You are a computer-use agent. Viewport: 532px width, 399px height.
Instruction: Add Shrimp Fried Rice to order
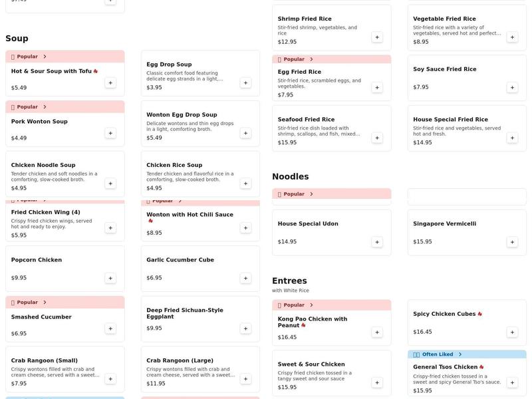coord(377,37)
